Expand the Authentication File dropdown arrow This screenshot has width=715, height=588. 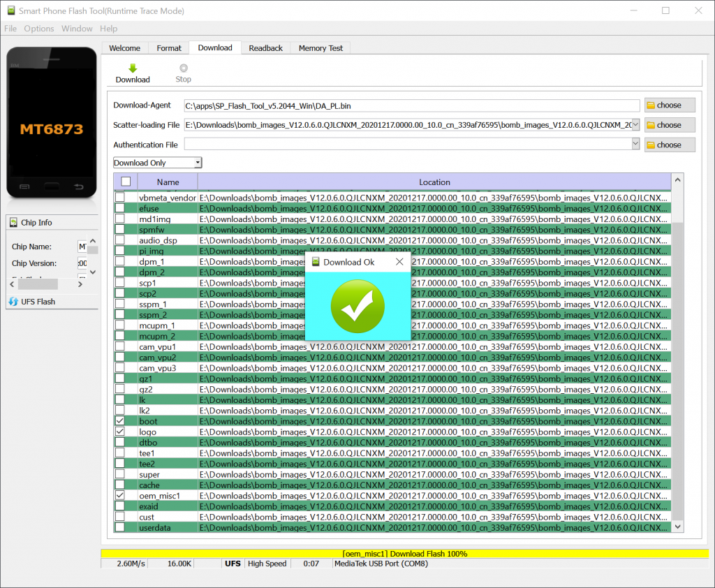coord(635,144)
